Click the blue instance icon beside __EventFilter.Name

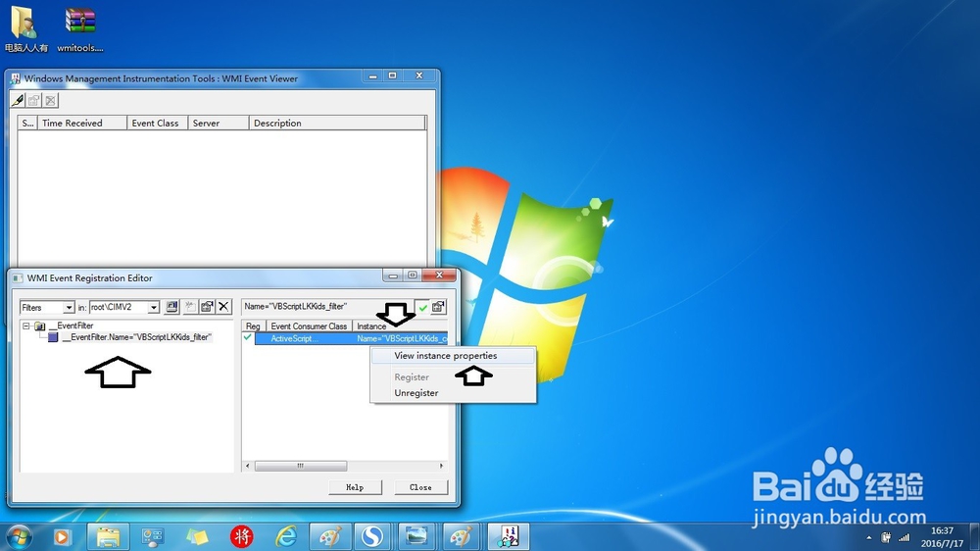point(53,337)
